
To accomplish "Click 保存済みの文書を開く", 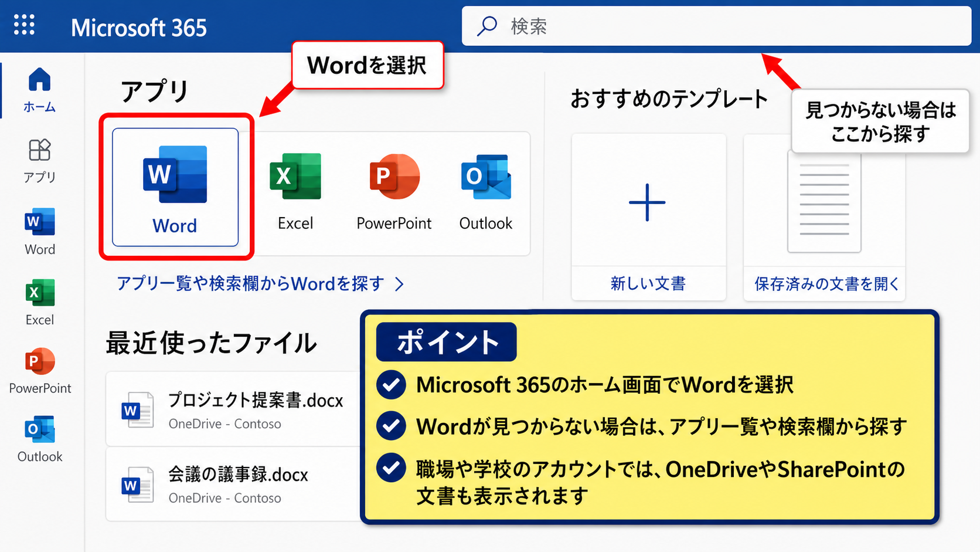I will tap(826, 284).
